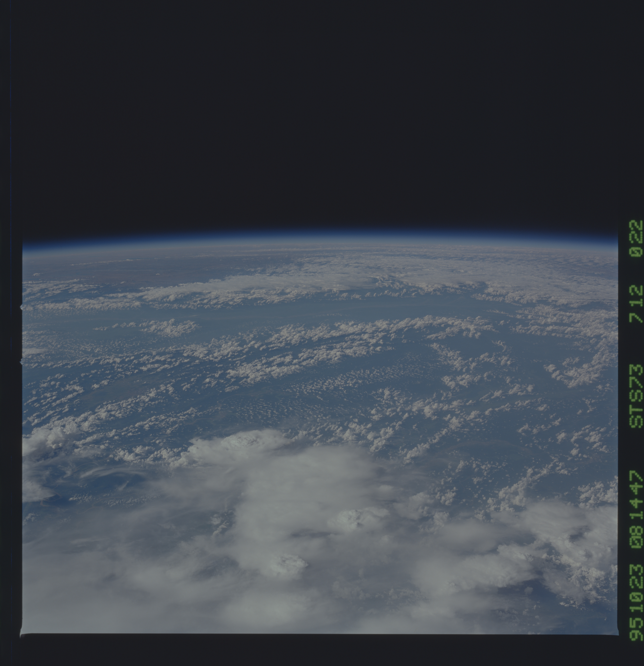The image size is (644, 666).
Task: Click the scattered cloud field center
Action: tap(306, 374)
